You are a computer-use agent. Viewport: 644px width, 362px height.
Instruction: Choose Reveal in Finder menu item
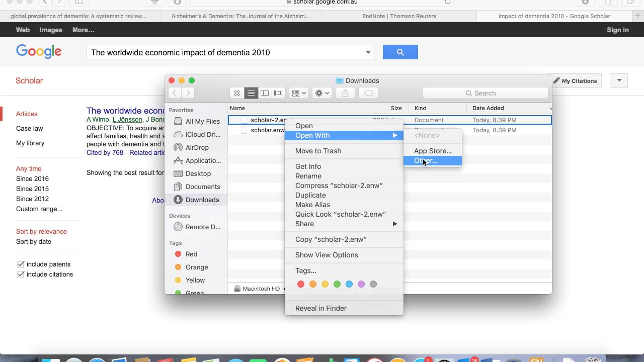tap(344, 308)
